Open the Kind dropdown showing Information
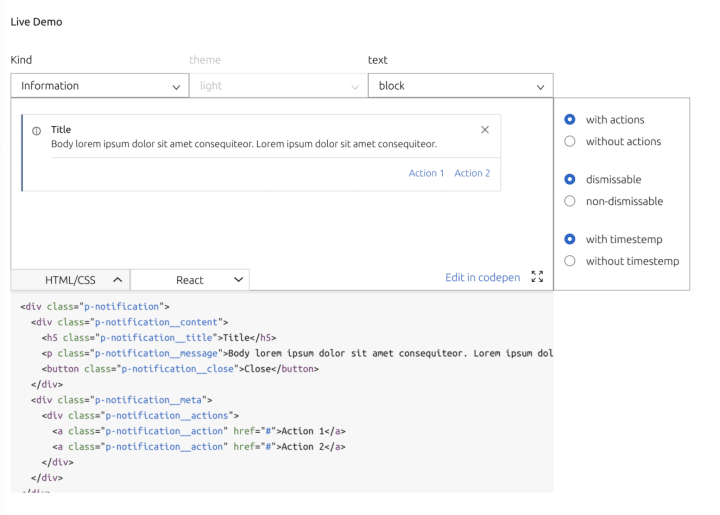 point(100,86)
